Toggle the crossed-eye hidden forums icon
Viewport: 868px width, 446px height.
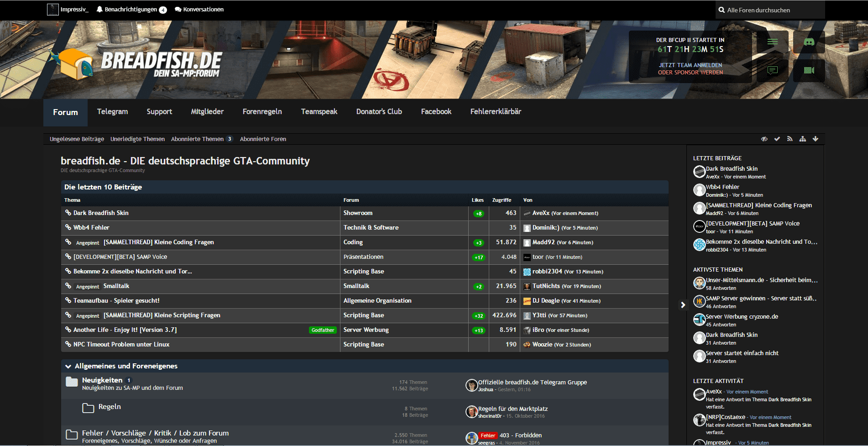coord(764,139)
